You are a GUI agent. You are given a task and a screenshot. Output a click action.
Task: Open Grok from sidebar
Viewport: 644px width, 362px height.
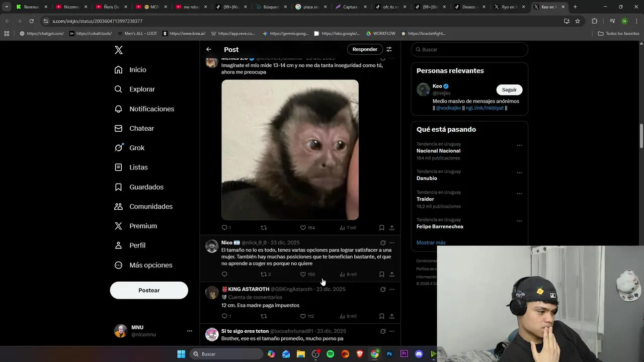click(x=129, y=148)
